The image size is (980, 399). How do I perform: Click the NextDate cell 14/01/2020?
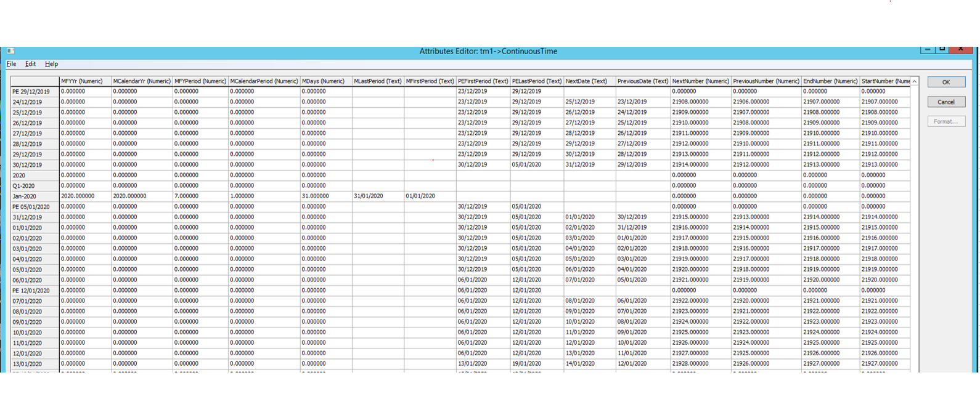[590, 363]
